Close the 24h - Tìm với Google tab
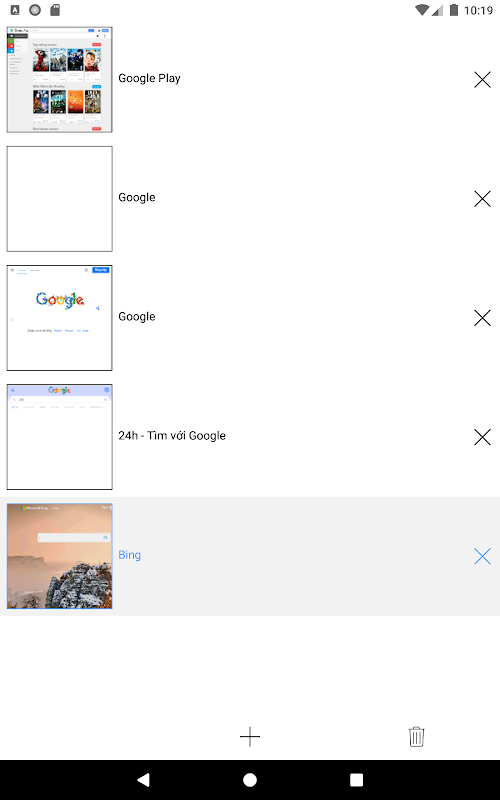The width and height of the screenshot is (500, 800). (x=482, y=437)
